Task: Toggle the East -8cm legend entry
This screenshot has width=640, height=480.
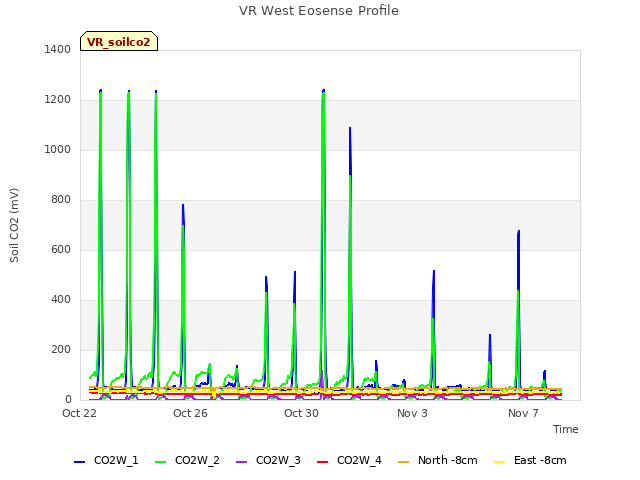Action: pos(530,460)
